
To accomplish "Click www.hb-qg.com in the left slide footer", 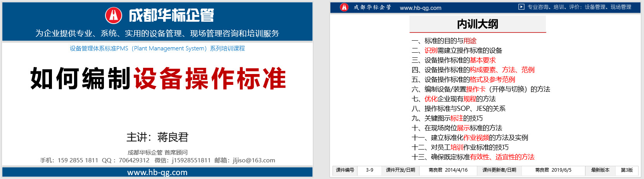I will click(157, 172).
